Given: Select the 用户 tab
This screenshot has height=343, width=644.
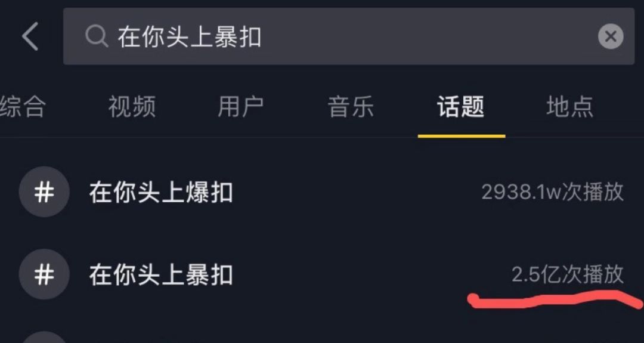Looking at the screenshot, I should [x=240, y=107].
